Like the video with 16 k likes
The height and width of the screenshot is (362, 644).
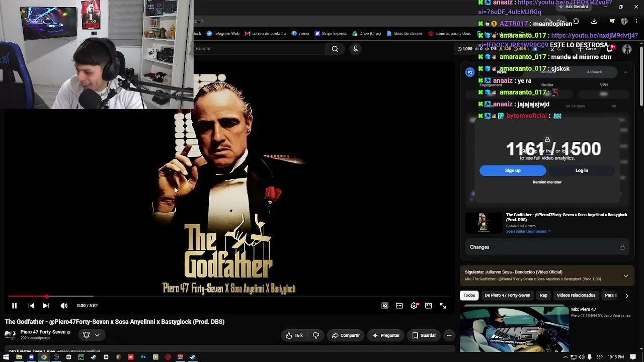tap(294, 335)
